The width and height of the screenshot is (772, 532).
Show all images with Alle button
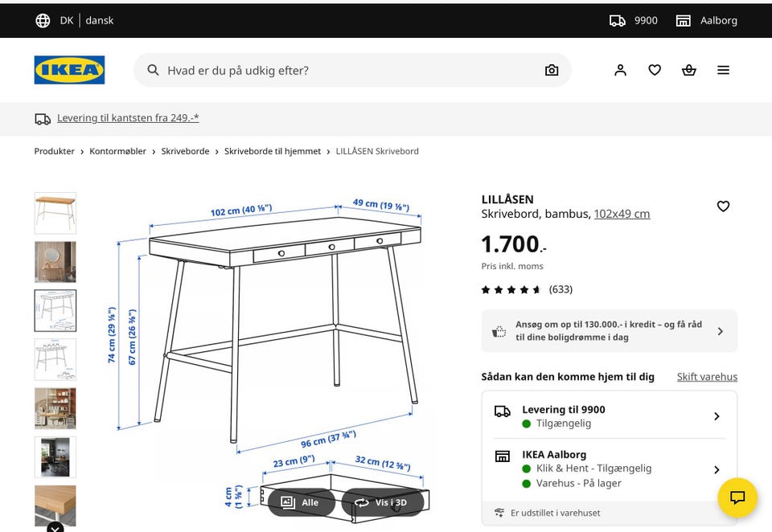pos(302,502)
